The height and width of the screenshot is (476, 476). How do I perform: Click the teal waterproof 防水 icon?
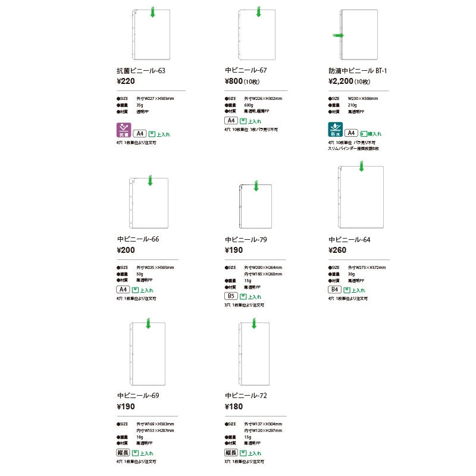[x=335, y=129]
